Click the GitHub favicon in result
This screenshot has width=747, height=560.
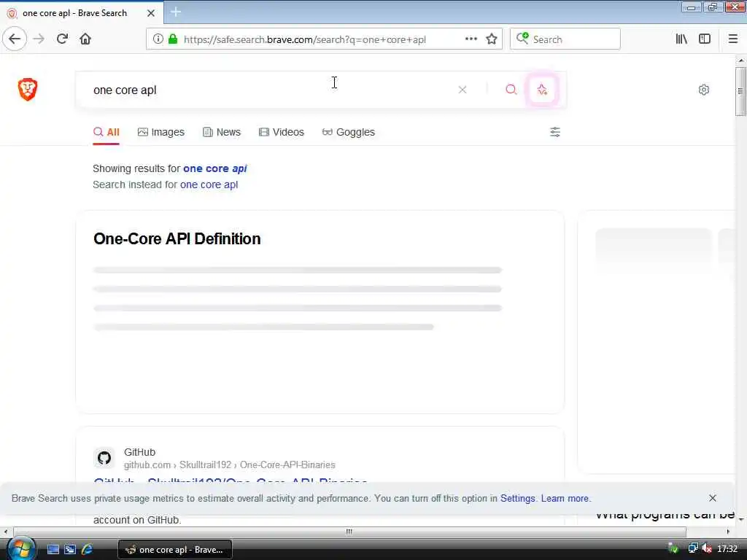104,458
